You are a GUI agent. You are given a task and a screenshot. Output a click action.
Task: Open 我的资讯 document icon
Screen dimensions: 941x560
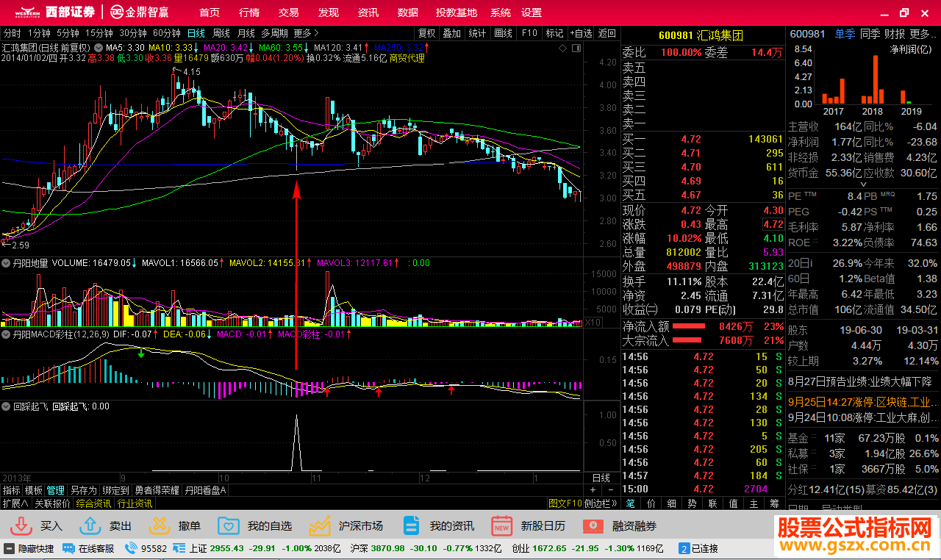[x=411, y=525]
